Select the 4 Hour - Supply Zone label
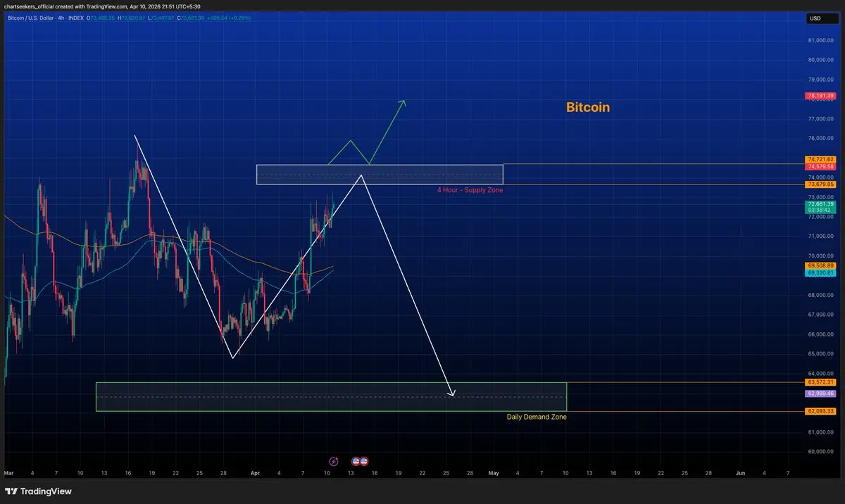 point(470,190)
